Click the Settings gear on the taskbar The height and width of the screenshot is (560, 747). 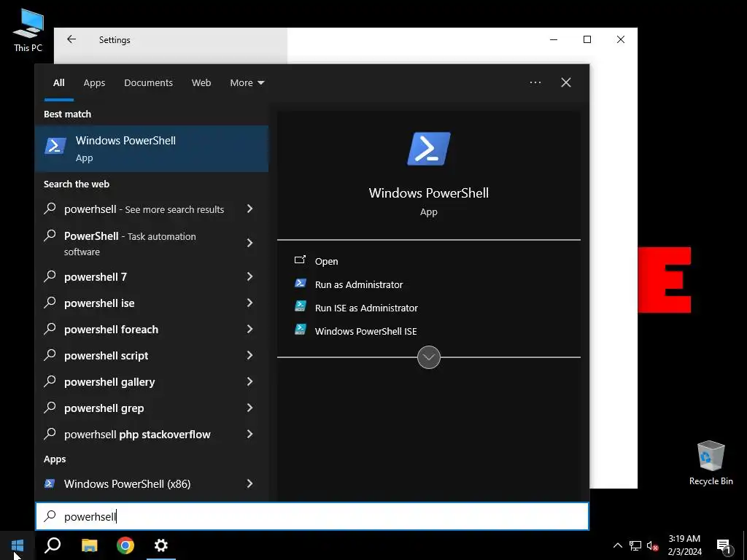click(x=161, y=545)
